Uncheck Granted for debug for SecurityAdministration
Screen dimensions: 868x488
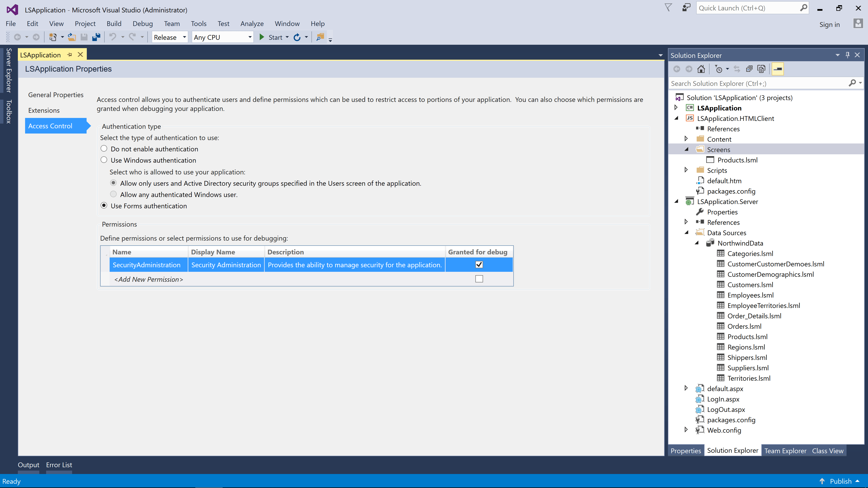[x=479, y=265]
